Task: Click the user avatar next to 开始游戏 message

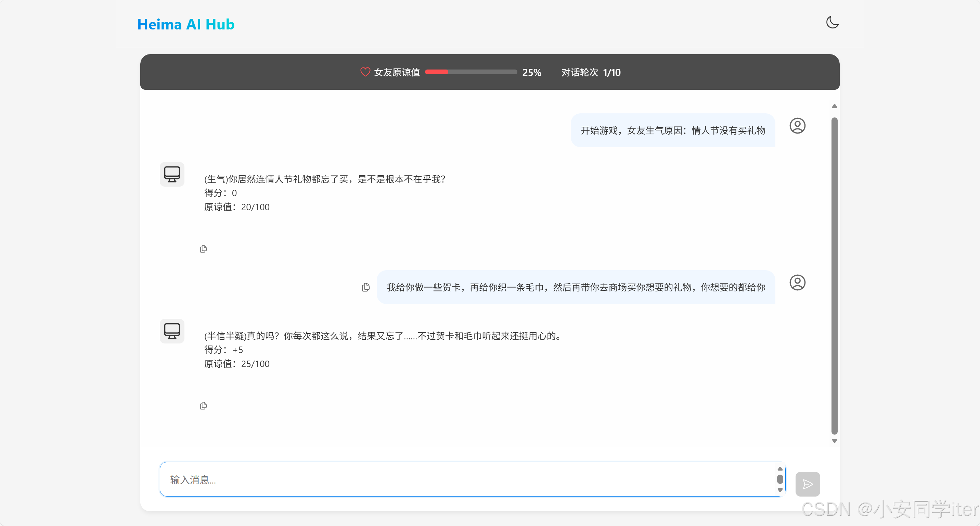Action: click(797, 126)
